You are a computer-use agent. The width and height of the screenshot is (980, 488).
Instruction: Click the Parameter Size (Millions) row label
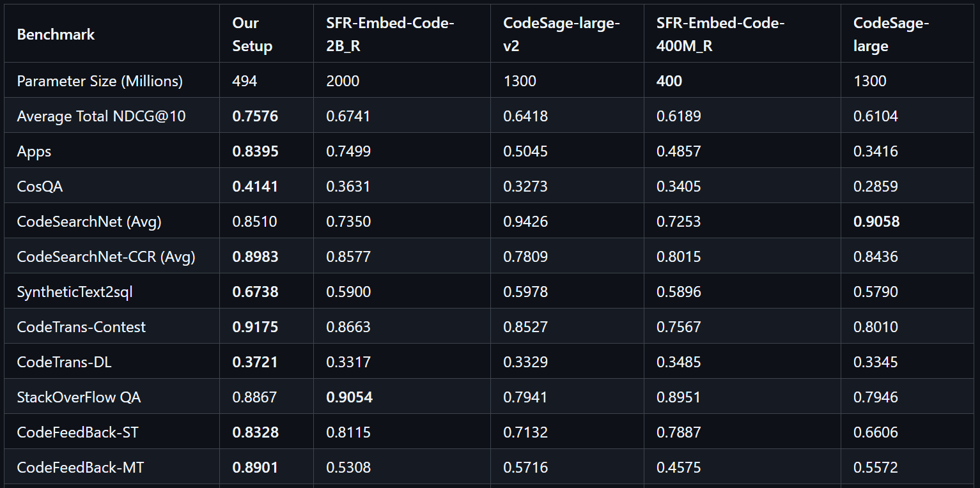pyautogui.click(x=100, y=81)
